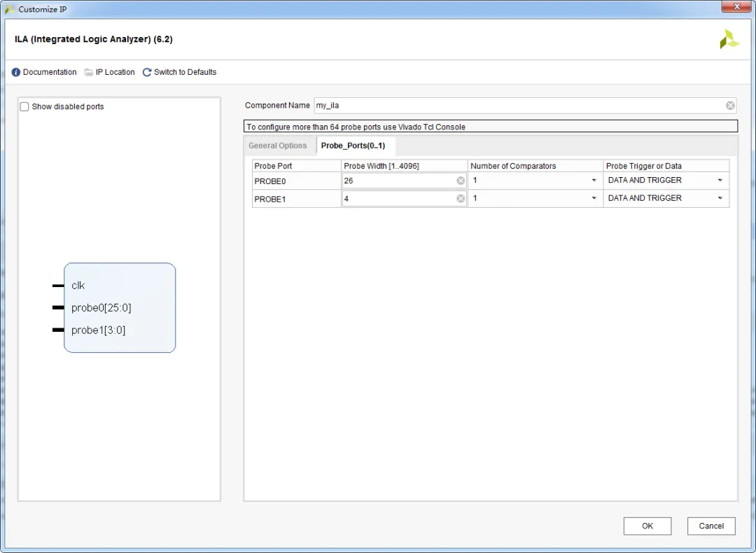Click the Customize IP title bar icon
Screen dimensions: 756x553
(x=9, y=9)
